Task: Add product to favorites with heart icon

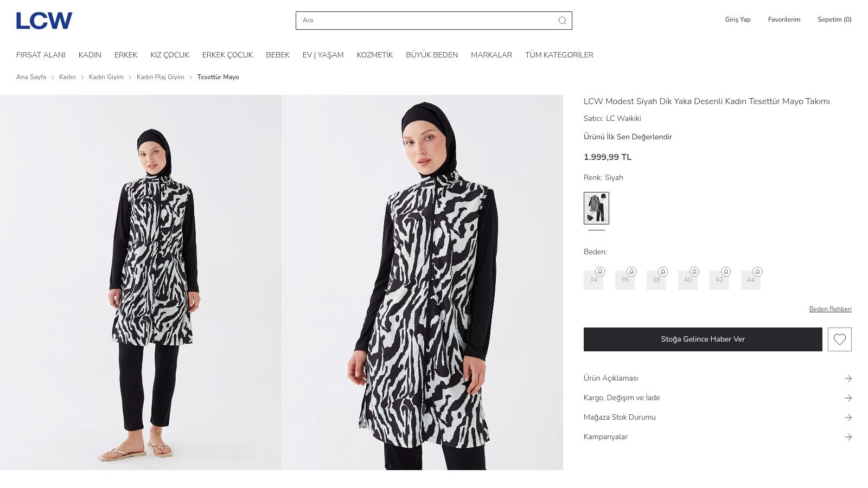Action: pos(839,339)
